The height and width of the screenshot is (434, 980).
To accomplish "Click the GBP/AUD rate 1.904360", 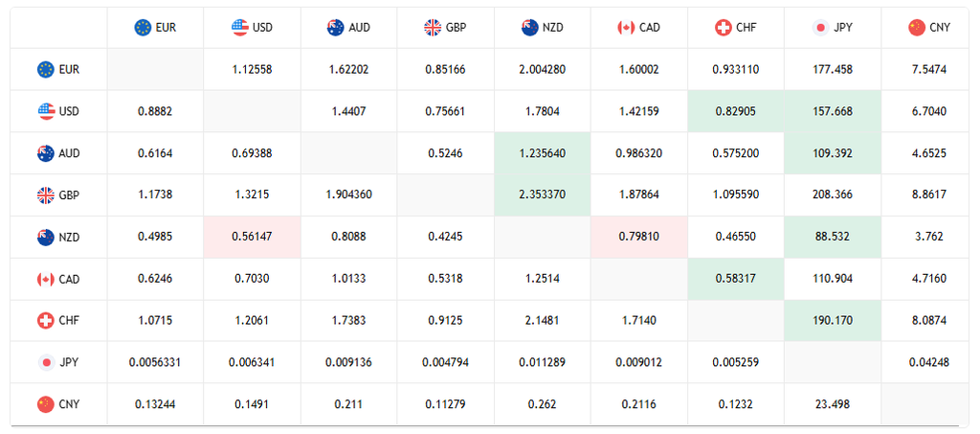I will click(348, 195).
